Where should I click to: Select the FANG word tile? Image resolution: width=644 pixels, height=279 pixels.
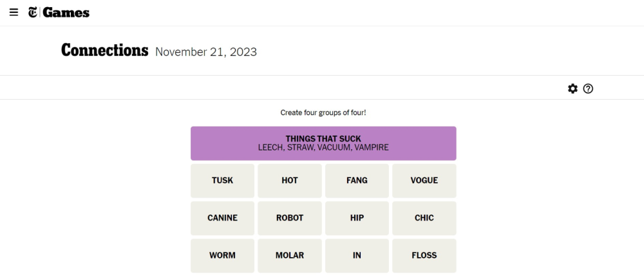(x=357, y=181)
